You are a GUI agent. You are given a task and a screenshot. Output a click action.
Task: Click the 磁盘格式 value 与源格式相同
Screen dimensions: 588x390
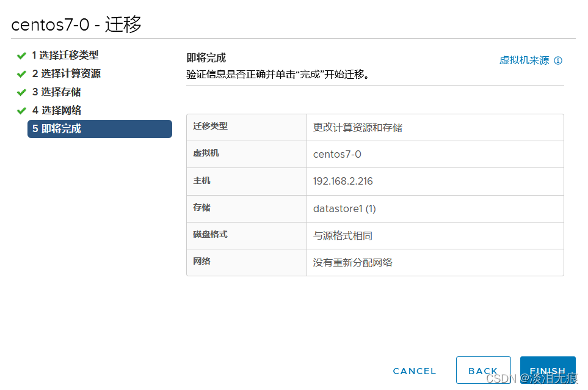click(x=341, y=235)
